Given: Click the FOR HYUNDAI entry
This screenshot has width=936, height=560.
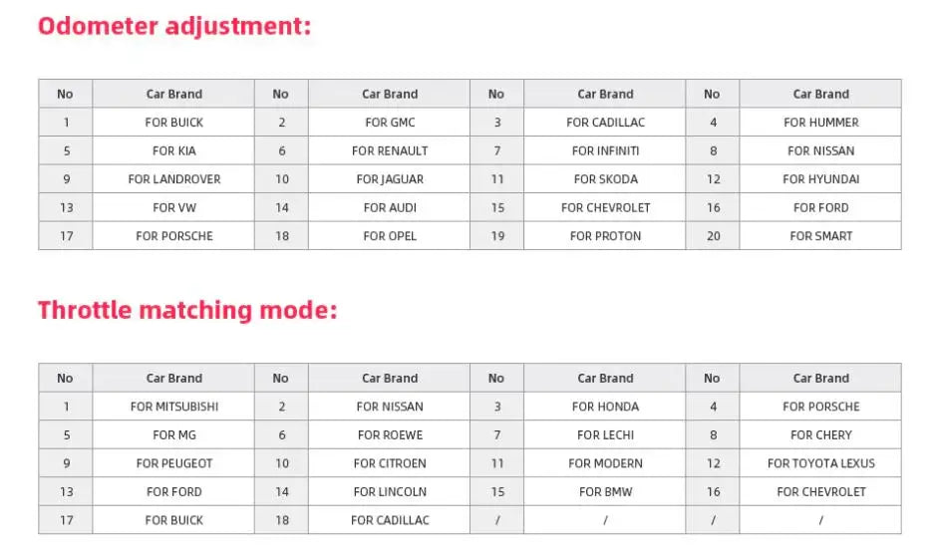Looking at the screenshot, I should point(820,179).
